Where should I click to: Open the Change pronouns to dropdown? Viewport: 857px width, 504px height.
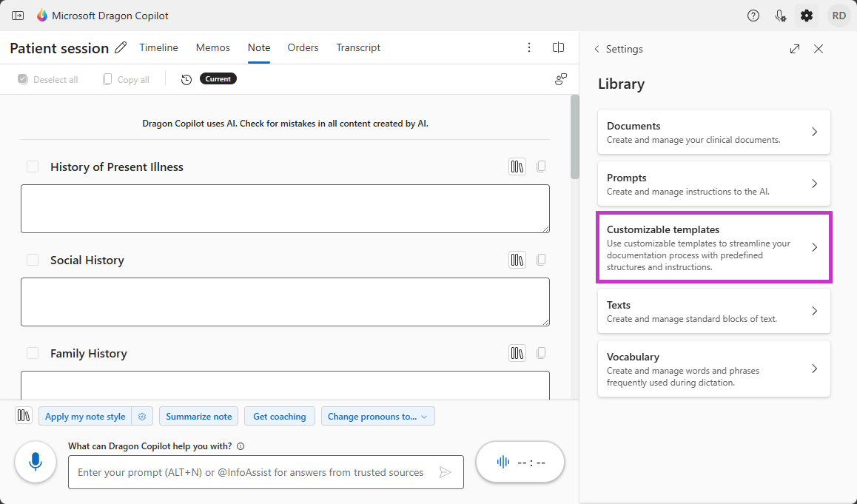click(377, 416)
